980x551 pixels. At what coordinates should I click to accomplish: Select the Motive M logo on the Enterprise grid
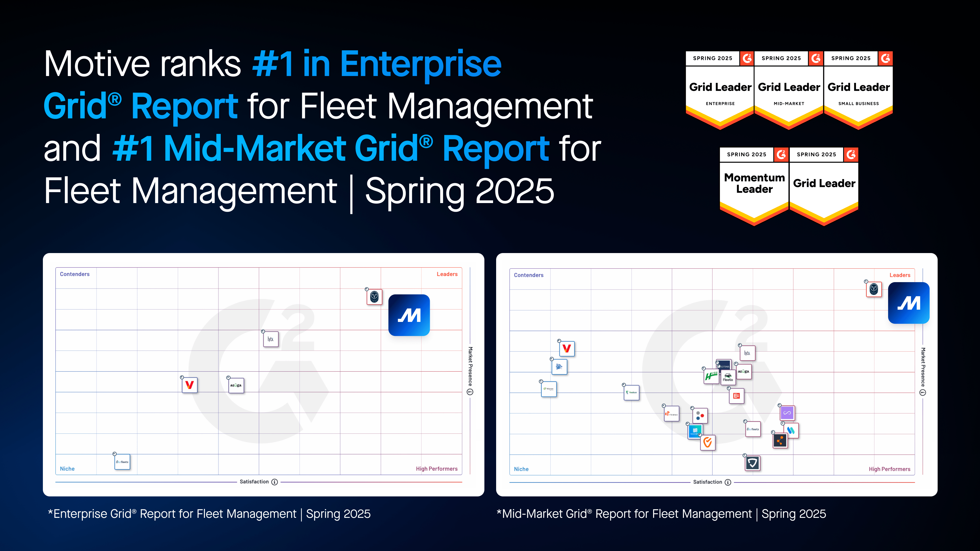coord(409,315)
